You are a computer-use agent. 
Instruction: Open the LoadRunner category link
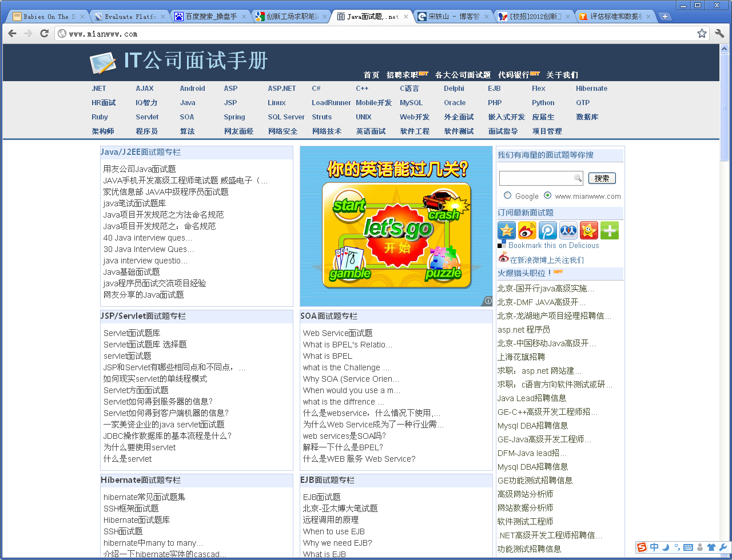(x=331, y=103)
